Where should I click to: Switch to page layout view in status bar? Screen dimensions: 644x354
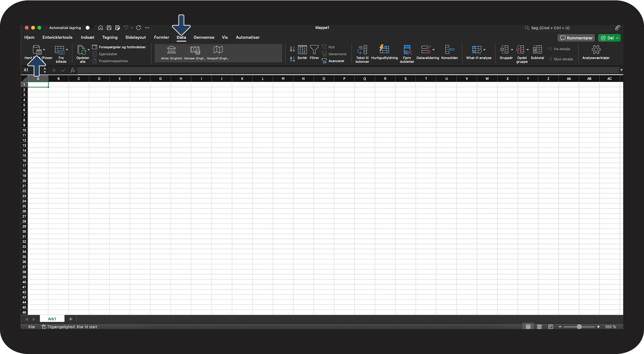pos(539,327)
